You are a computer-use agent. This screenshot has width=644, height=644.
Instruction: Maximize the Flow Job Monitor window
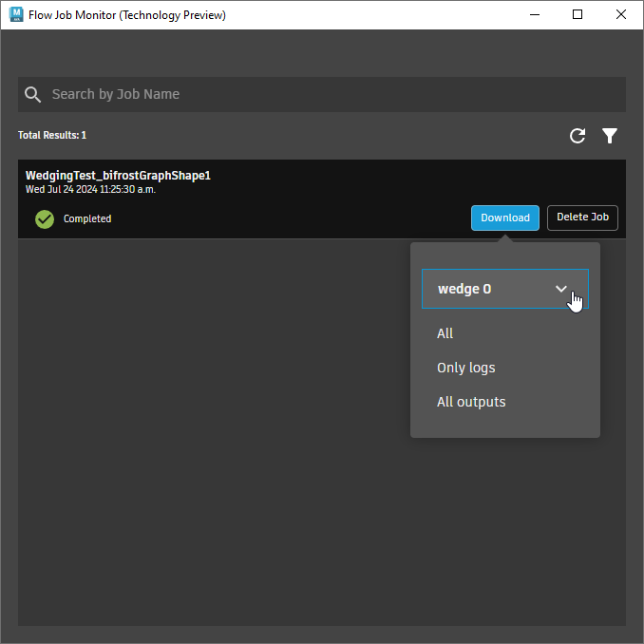pos(578,15)
